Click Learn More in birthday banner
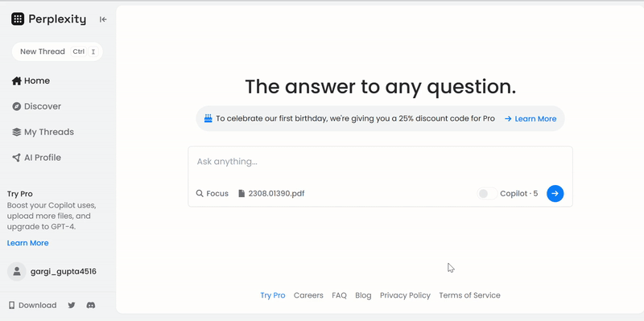 (530, 118)
